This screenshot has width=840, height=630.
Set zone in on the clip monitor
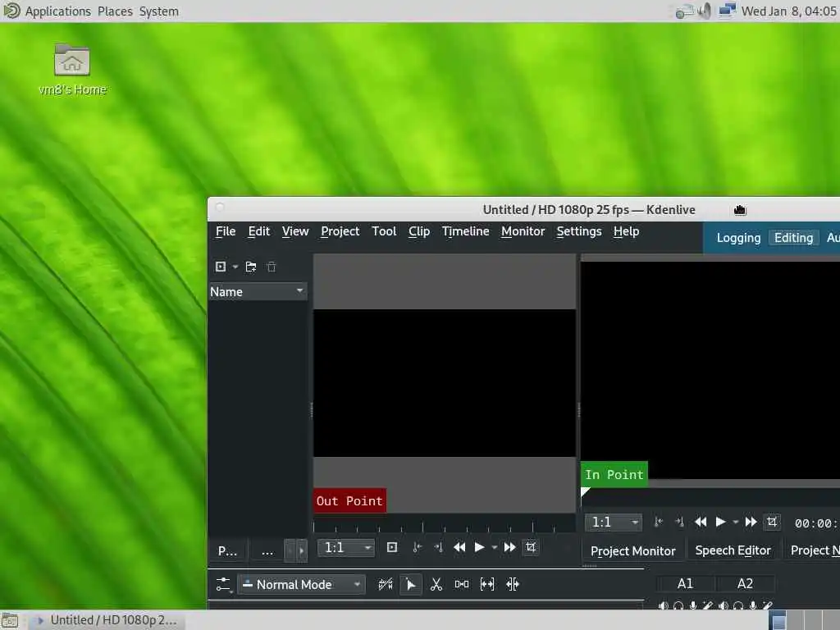point(418,547)
